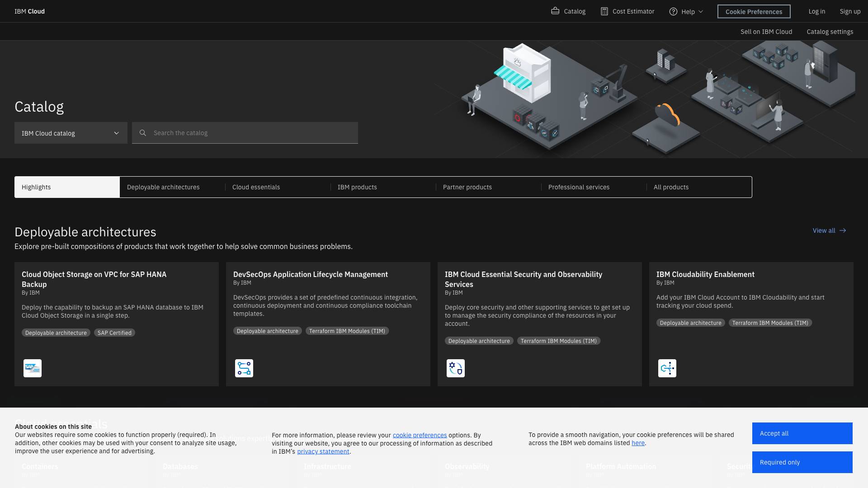This screenshot has width=868, height=488.
Task: Expand the Help menu chevron
Action: pos(701,11)
